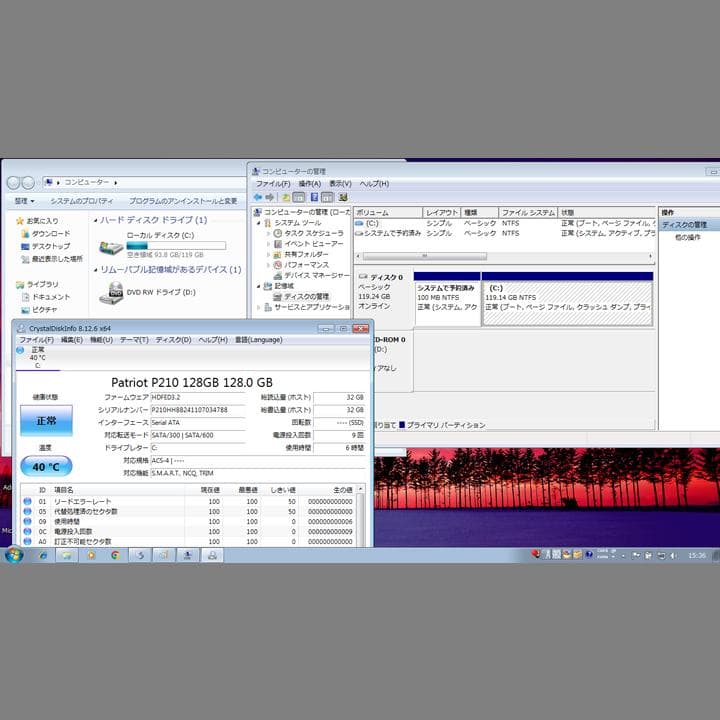
Task: Click the up one level folder icon
Action: point(286,197)
